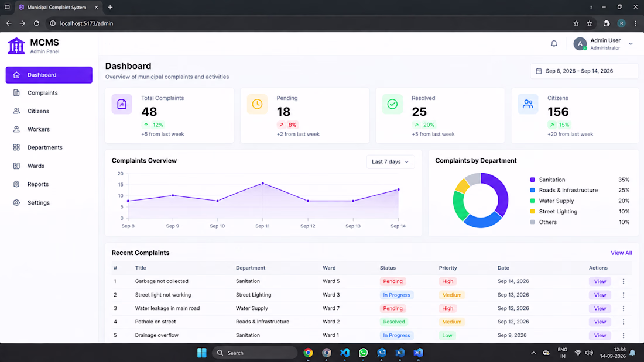
Task: Click the Total Complaints card icon
Action: tap(122, 104)
